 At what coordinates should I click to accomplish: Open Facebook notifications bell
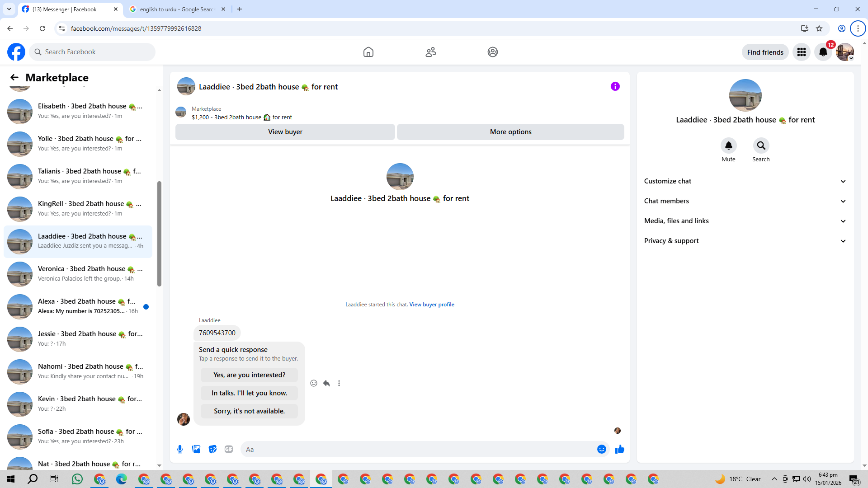coord(823,52)
